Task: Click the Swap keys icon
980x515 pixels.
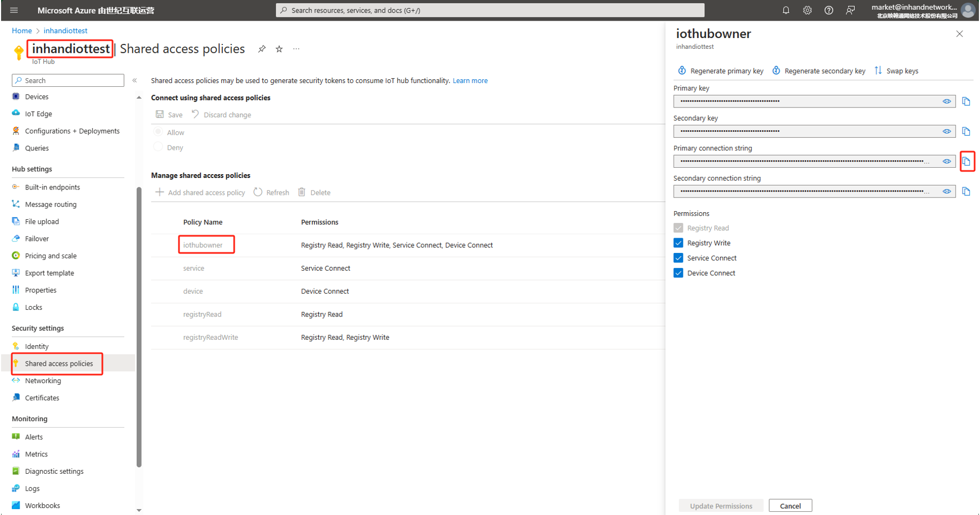Action: (878, 71)
